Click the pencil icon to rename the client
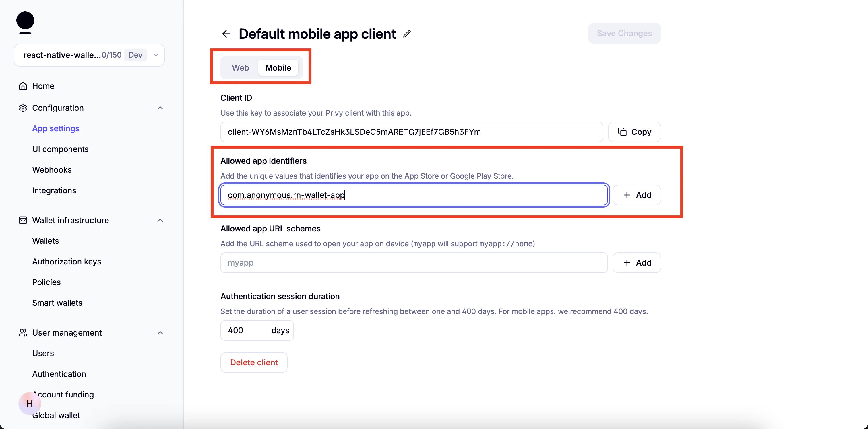The width and height of the screenshot is (868, 429). 407,34
